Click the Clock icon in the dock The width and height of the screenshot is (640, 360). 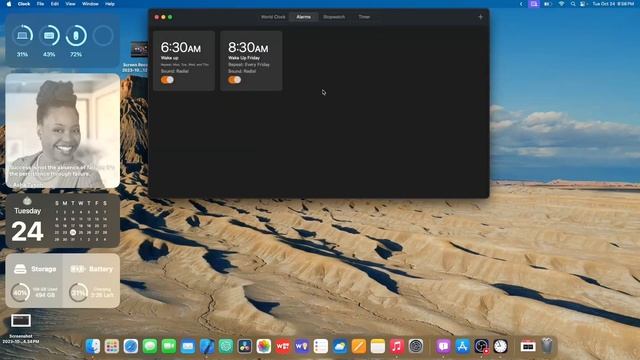pyautogui.click(x=500, y=346)
